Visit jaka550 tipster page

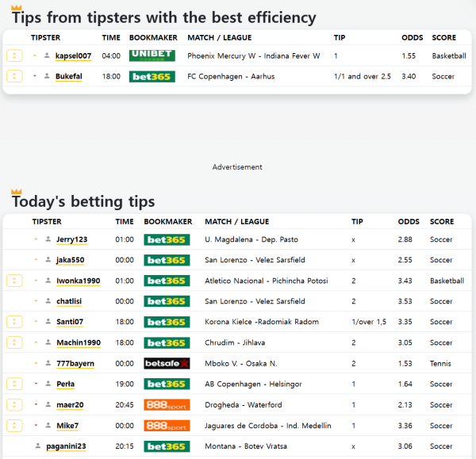(x=71, y=260)
